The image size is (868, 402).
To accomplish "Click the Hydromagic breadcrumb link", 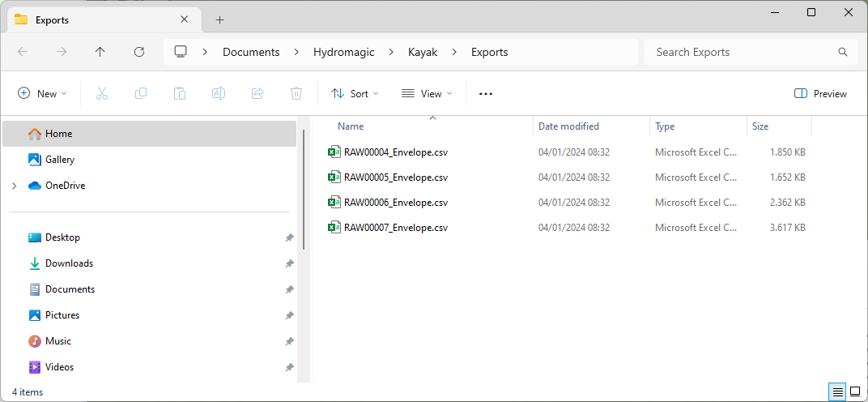I will (343, 52).
